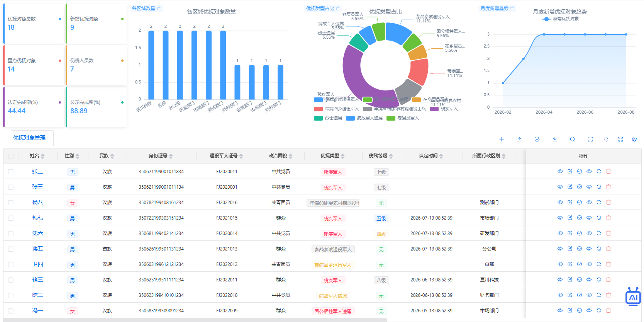Sort by 退役军人证号 column arrows

[241, 156]
